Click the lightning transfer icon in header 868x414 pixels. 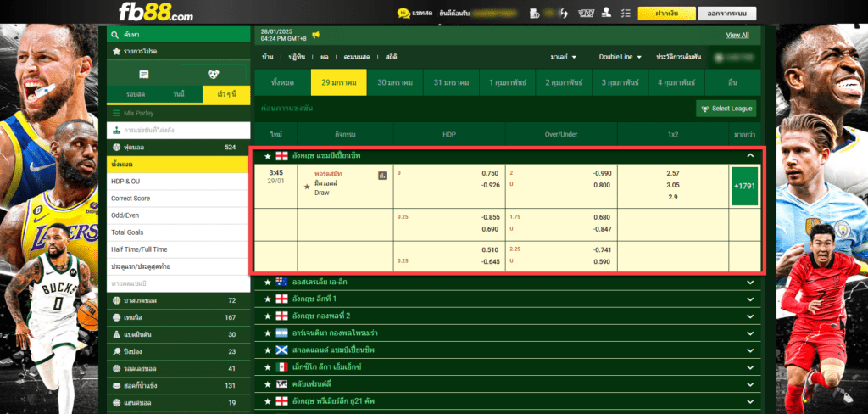pyautogui.click(x=564, y=14)
